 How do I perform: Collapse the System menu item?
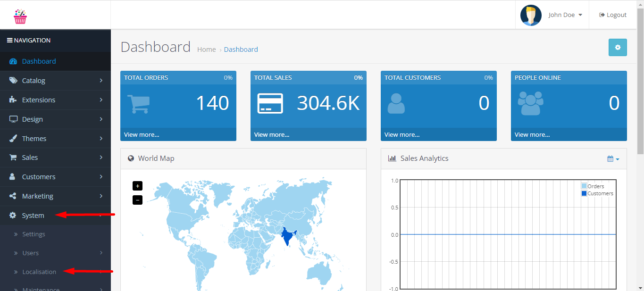55,216
